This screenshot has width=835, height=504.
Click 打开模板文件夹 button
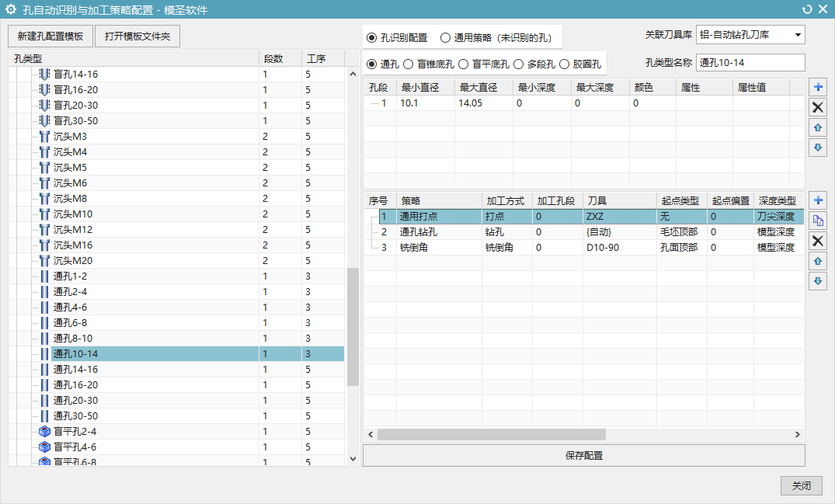(x=137, y=36)
